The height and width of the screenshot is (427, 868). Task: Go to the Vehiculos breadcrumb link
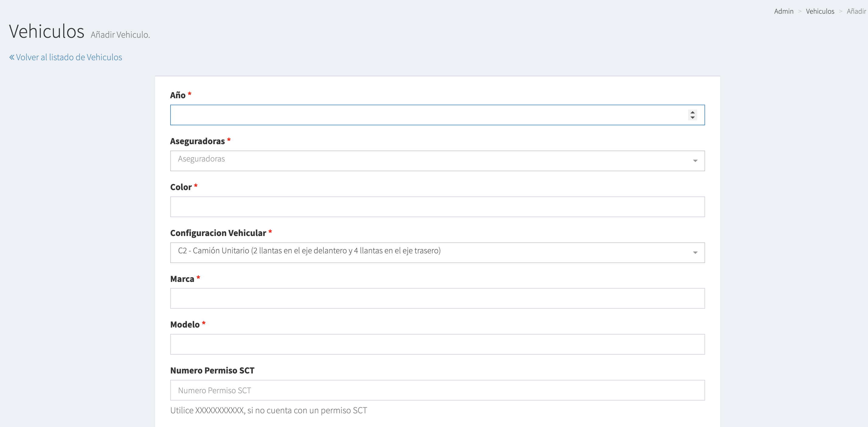click(x=820, y=11)
